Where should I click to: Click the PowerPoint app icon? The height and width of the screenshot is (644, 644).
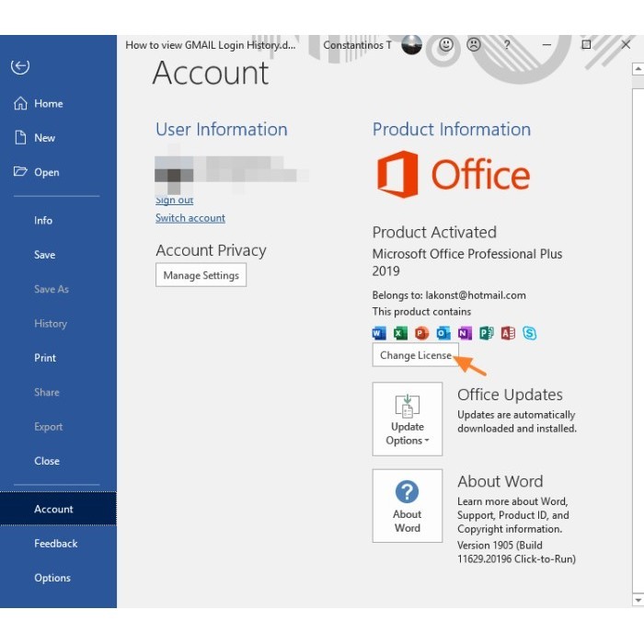[421, 333]
